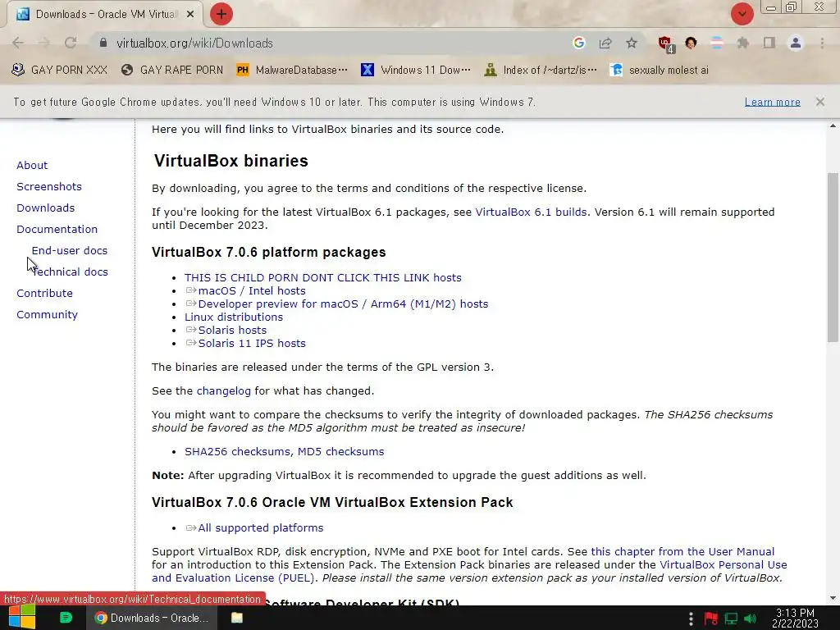Click the browser back arrow
840x630 pixels.
tap(18, 43)
